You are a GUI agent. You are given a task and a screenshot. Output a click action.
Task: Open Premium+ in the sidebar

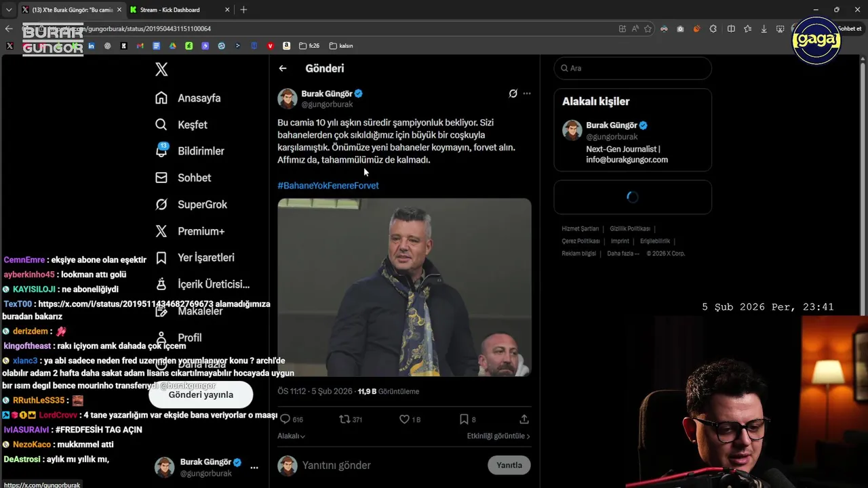click(x=190, y=231)
